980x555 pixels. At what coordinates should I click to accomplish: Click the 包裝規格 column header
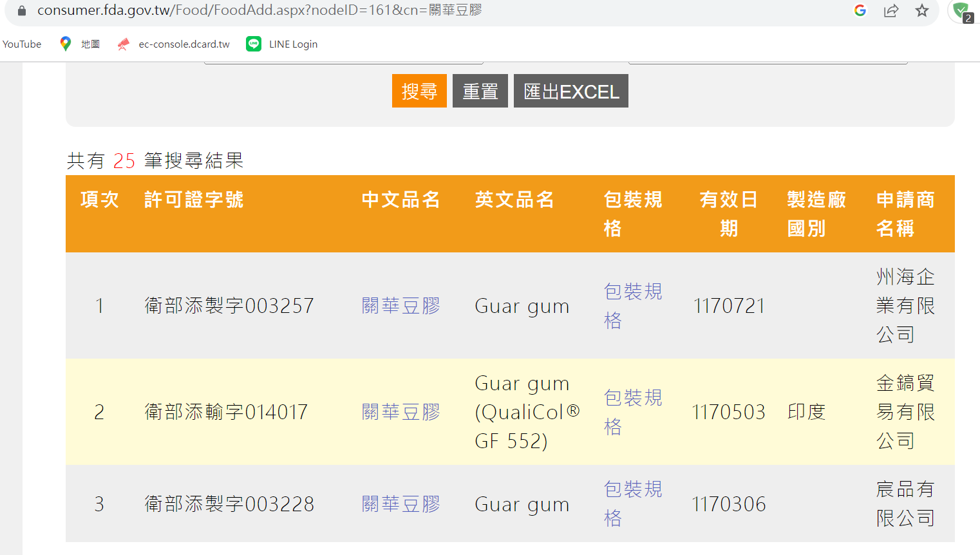coord(633,214)
